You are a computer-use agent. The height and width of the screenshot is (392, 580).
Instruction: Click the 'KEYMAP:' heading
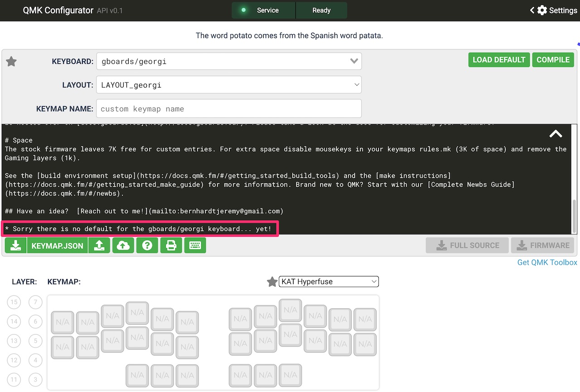coord(64,281)
